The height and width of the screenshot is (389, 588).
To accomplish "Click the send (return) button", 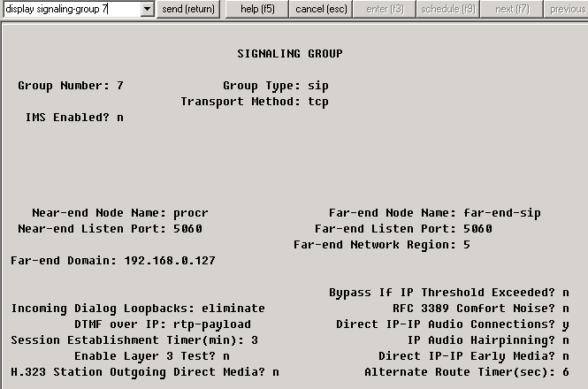I will 188,9.
